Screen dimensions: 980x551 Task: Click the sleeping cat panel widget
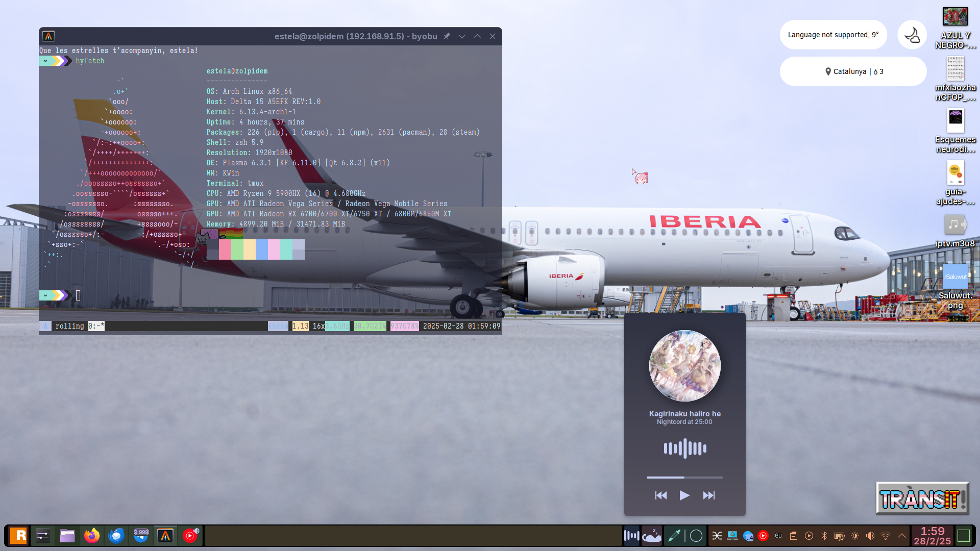click(652, 536)
